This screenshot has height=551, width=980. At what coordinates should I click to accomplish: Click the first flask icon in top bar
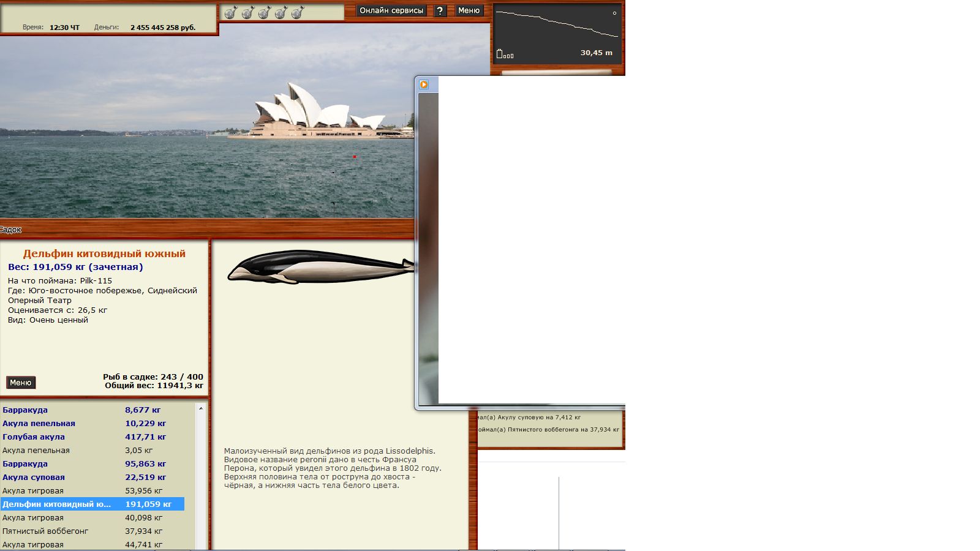231,12
